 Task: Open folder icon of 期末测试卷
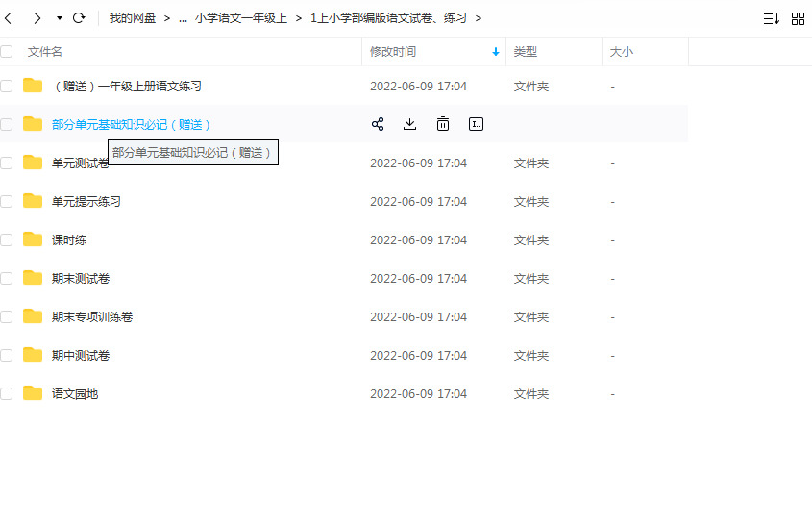33,278
